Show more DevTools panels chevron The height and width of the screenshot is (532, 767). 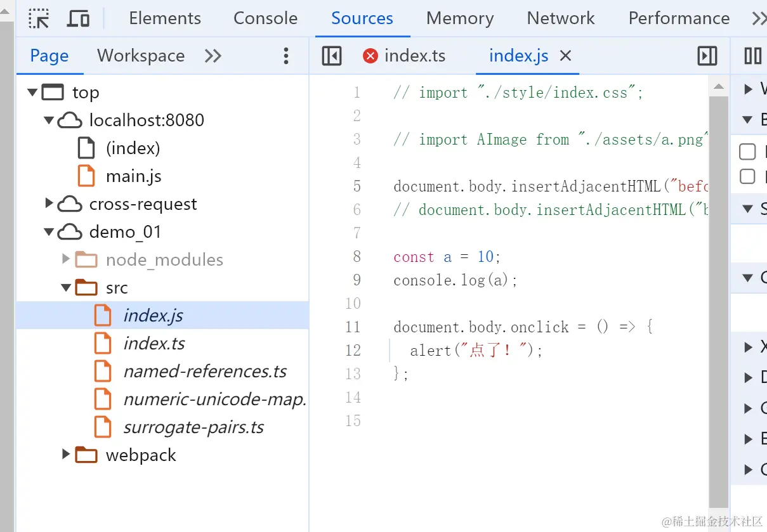pos(758,19)
